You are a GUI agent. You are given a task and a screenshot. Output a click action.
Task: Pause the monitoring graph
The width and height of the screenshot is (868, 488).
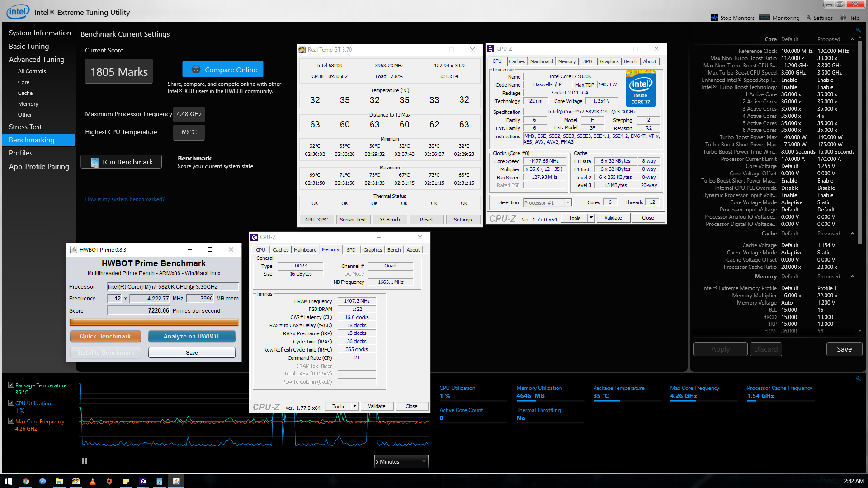85,461
